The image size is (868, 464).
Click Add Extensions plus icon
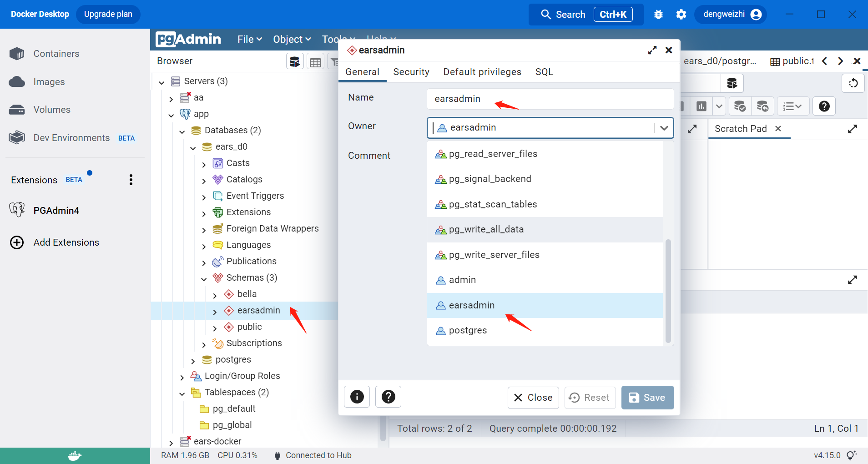[17, 242]
